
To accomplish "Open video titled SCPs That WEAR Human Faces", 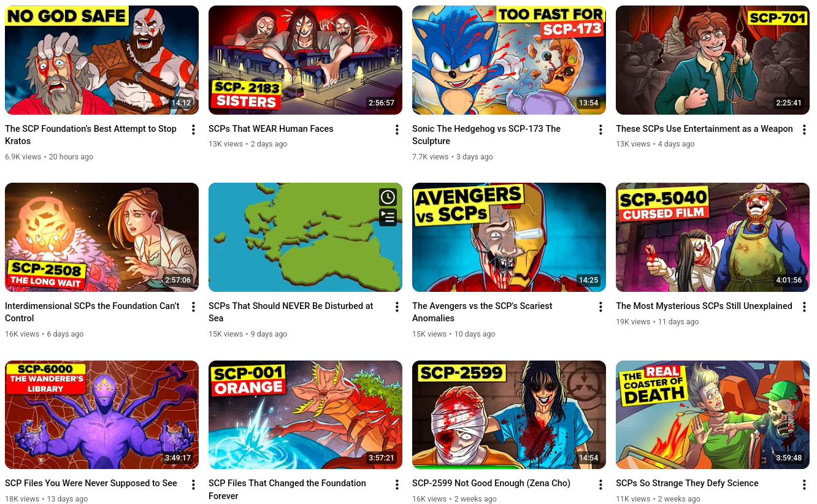I will [271, 129].
